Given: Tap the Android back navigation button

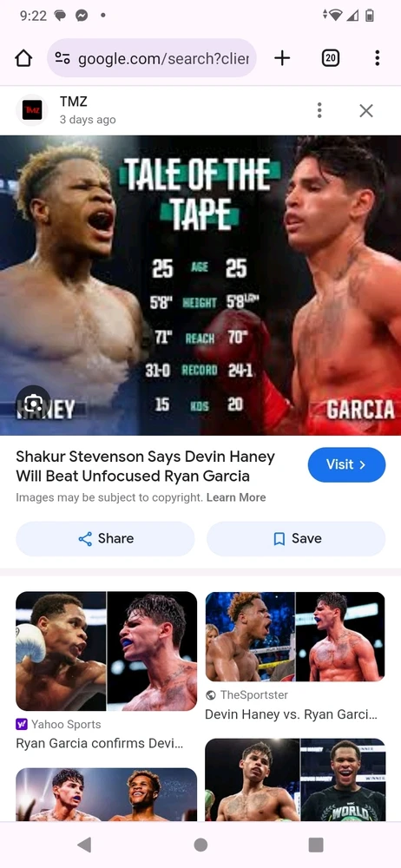Looking at the screenshot, I should [x=84, y=845].
